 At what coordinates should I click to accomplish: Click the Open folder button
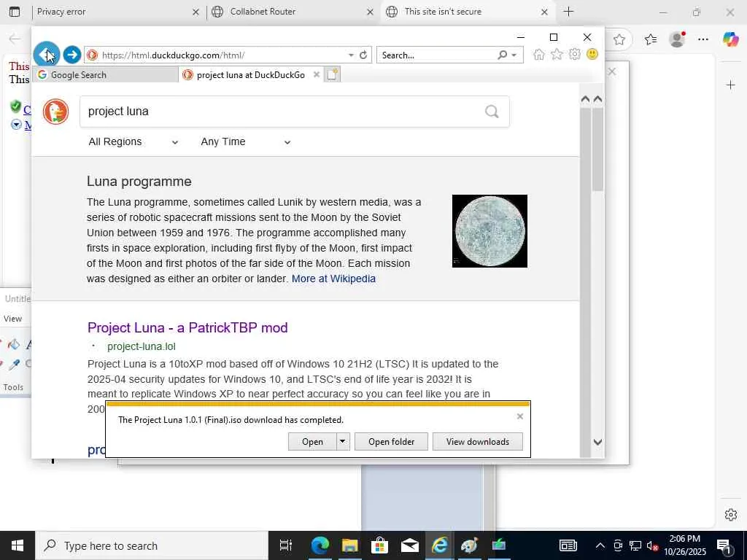391,441
